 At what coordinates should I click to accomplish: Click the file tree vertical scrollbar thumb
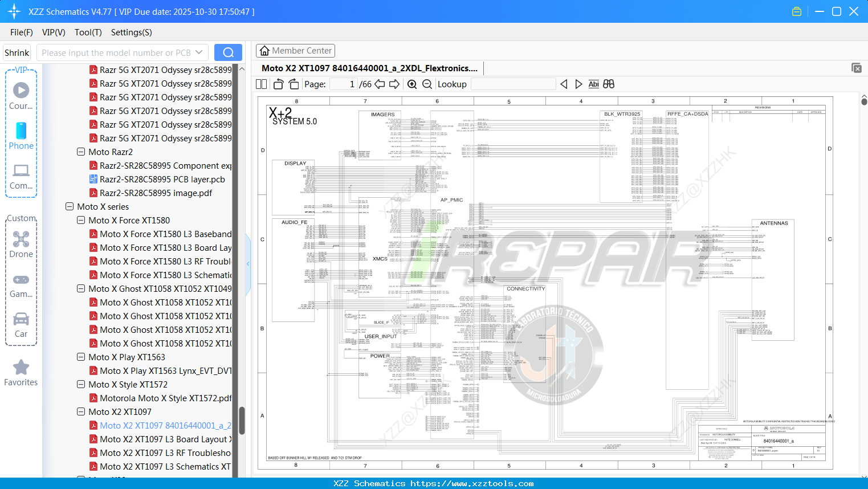coord(242,421)
